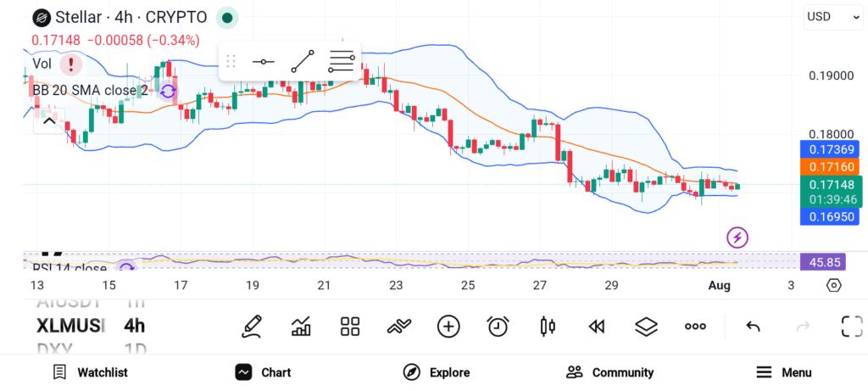Change the candlestick chart type
This screenshot has width=868, height=391.
coord(547,327)
